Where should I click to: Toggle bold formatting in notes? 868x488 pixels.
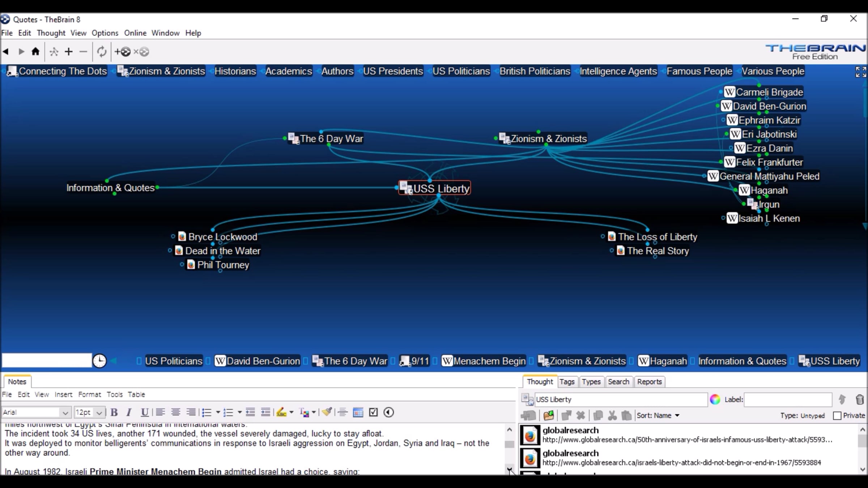click(x=114, y=412)
